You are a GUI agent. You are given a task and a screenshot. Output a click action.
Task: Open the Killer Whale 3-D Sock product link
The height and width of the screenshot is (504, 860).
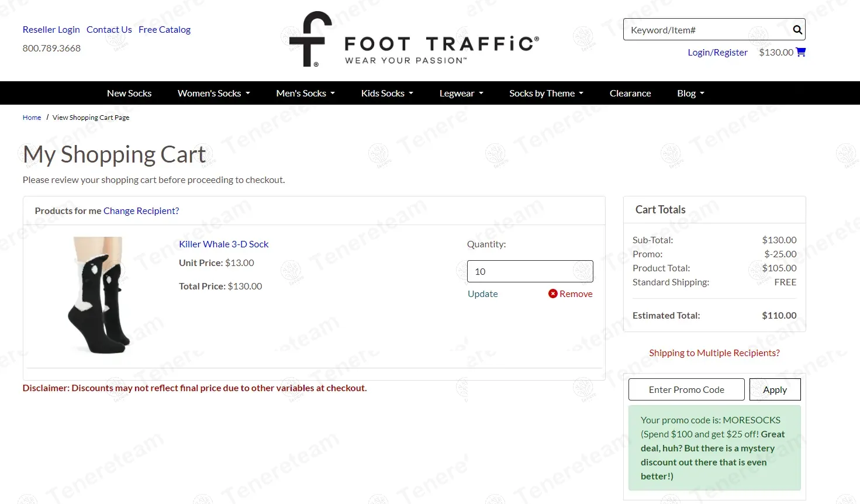224,244
